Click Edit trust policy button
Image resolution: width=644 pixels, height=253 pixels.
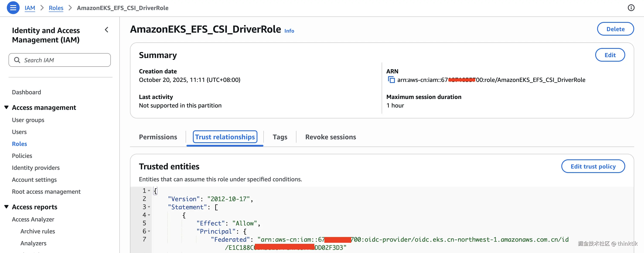coord(593,166)
